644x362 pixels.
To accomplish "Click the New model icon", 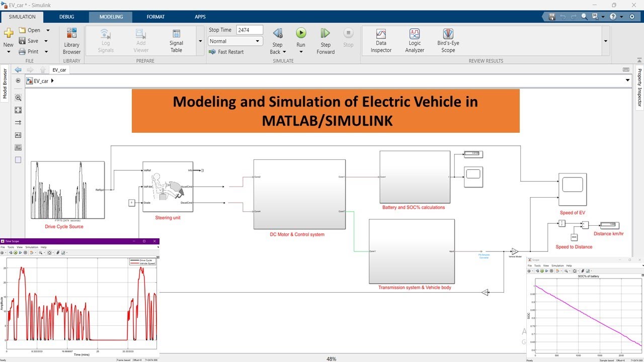I will point(9,33).
